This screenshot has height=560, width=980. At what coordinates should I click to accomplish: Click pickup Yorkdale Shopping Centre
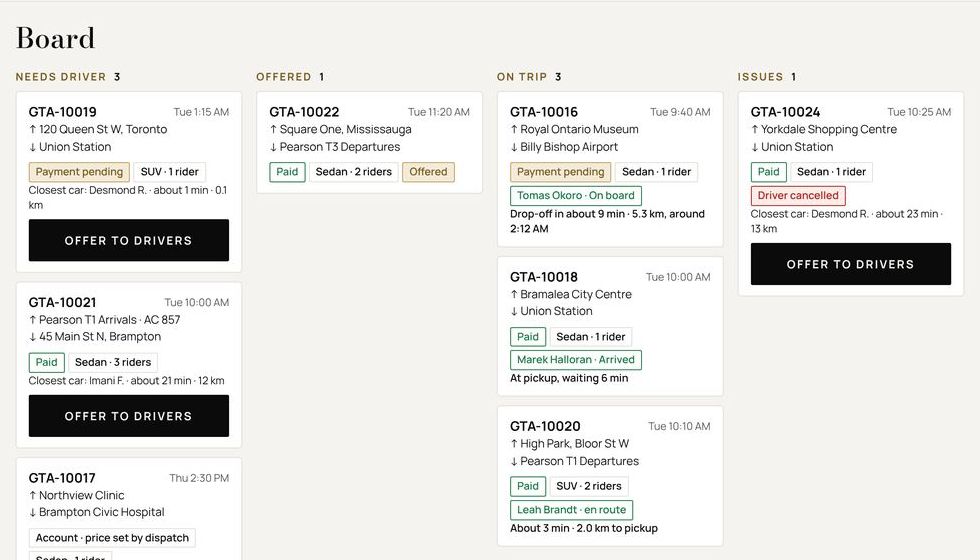(824, 129)
